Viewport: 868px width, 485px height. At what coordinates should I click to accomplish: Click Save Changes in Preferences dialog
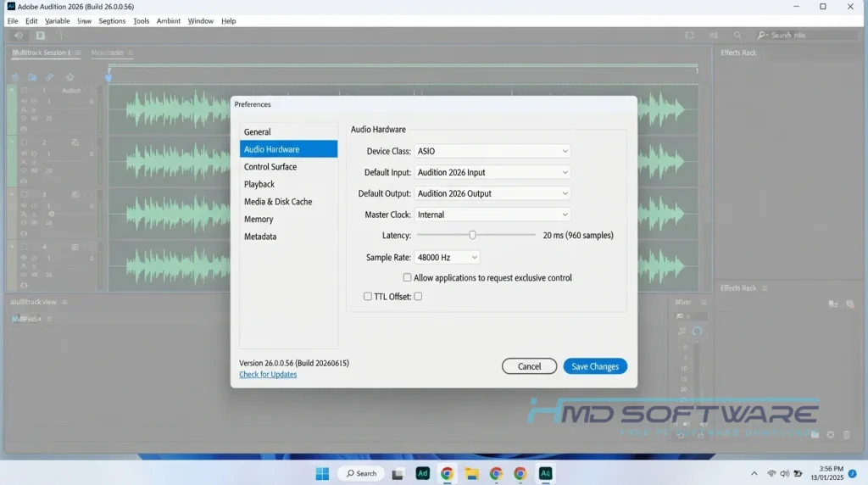[595, 366]
